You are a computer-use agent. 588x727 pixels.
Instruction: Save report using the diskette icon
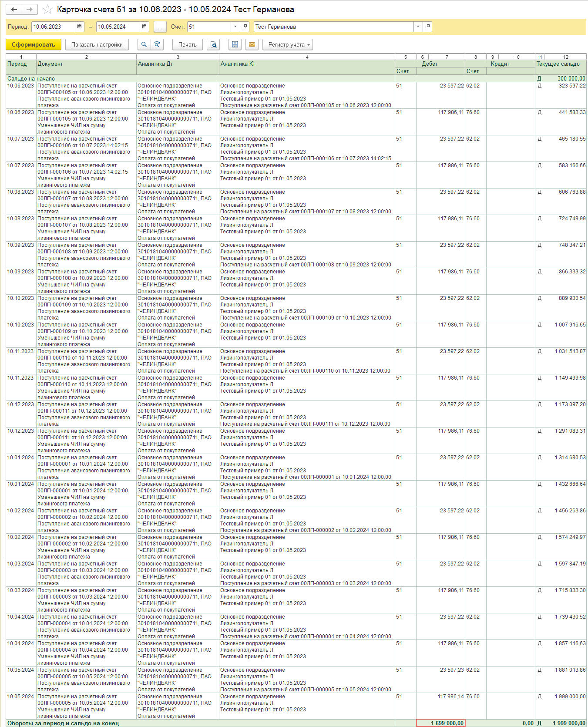(x=235, y=44)
